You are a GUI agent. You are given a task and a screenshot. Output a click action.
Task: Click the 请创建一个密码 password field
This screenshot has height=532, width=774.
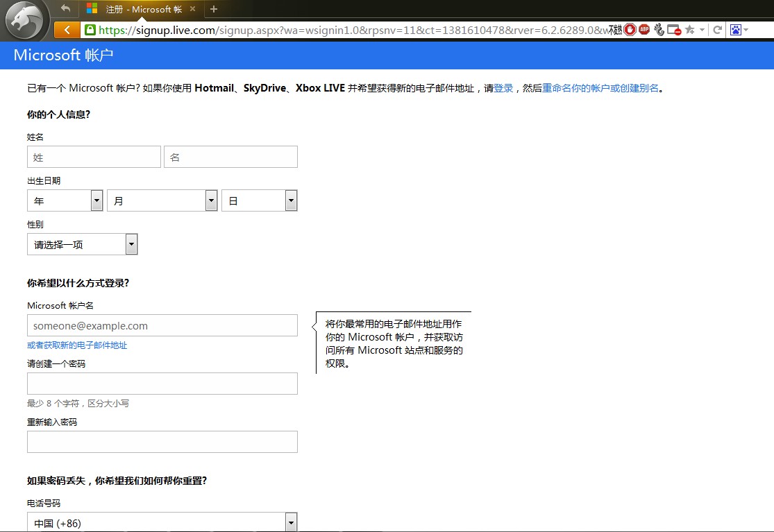(162, 384)
